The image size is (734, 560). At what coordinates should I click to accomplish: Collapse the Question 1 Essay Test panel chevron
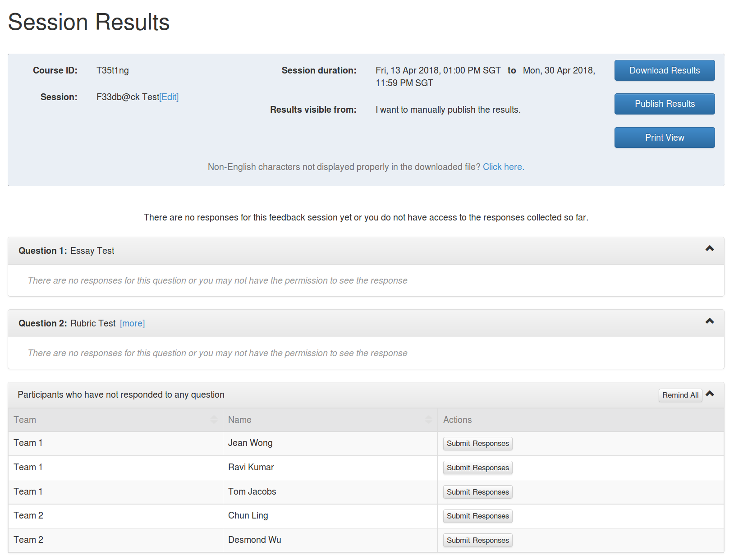[x=710, y=248]
